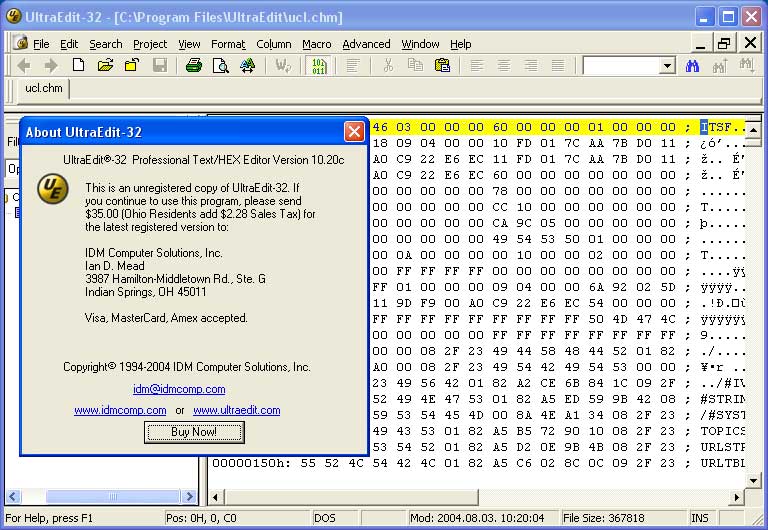This screenshot has height=530, width=768.
Task: Click the Pos: 0H, 0, C0 status entry
Action: 201,518
